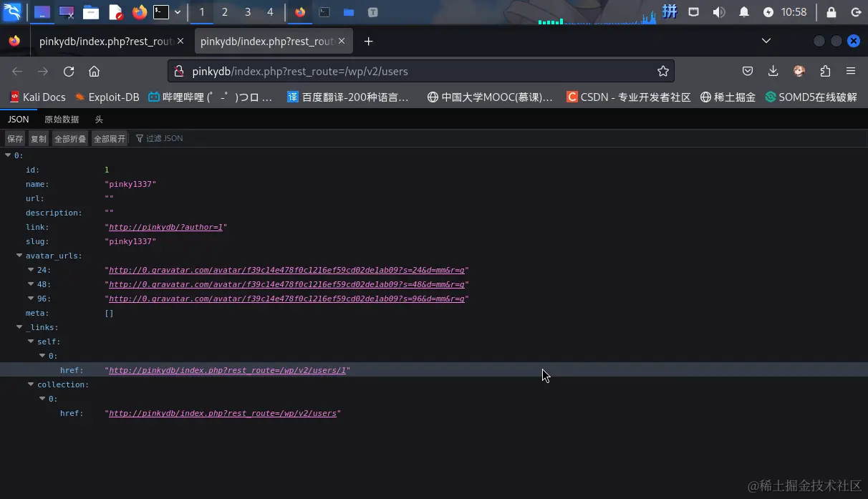
Task: Switch to the 原始数据 raw data tab
Action: [x=62, y=120]
